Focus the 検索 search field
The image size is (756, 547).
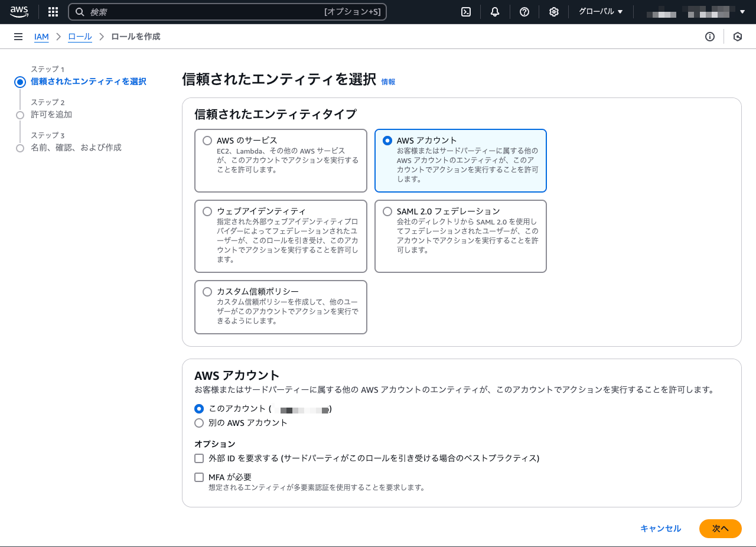point(227,12)
